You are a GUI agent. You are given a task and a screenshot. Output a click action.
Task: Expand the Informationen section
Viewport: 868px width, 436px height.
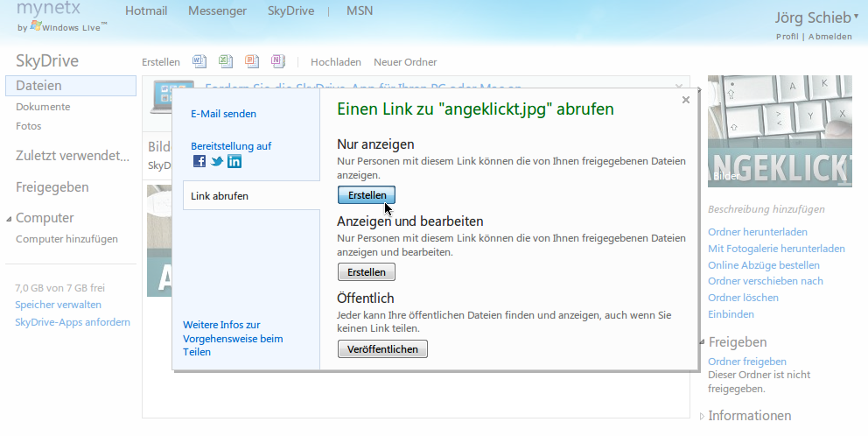click(x=702, y=416)
